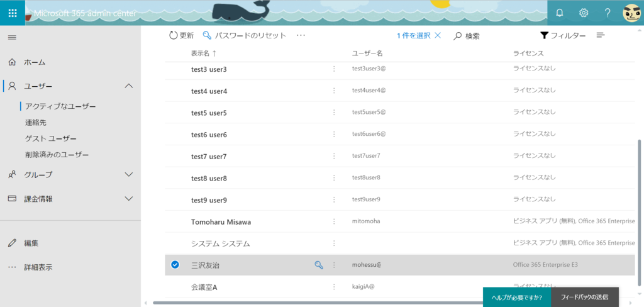Open user Tomoharu Misawa
The image size is (644, 307).
[x=221, y=222]
